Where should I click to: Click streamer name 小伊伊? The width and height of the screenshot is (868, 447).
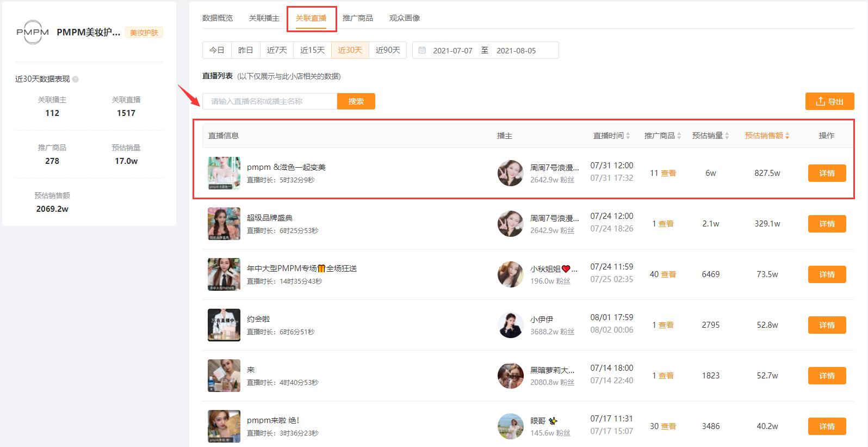click(542, 320)
